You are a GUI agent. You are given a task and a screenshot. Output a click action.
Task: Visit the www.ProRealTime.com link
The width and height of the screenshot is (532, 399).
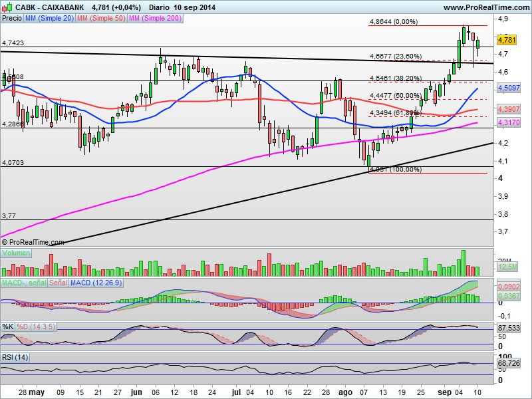coord(486,7)
